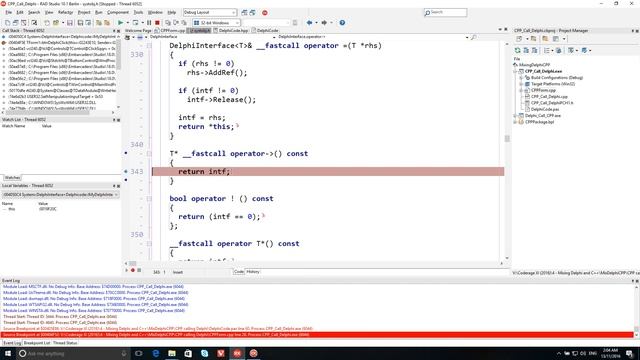Click the forward navigation arrow in toolbar
640x360 pixels.
pyautogui.click(x=324, y=23)
